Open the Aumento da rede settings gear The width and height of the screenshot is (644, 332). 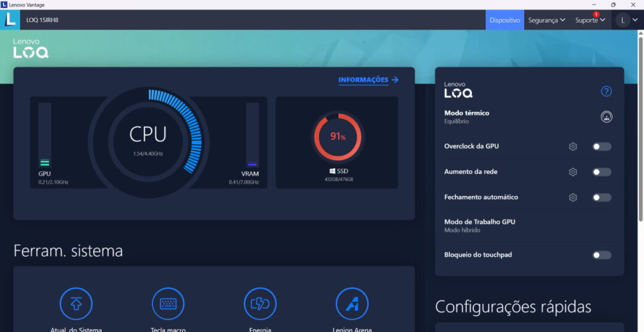click(572, 172)
